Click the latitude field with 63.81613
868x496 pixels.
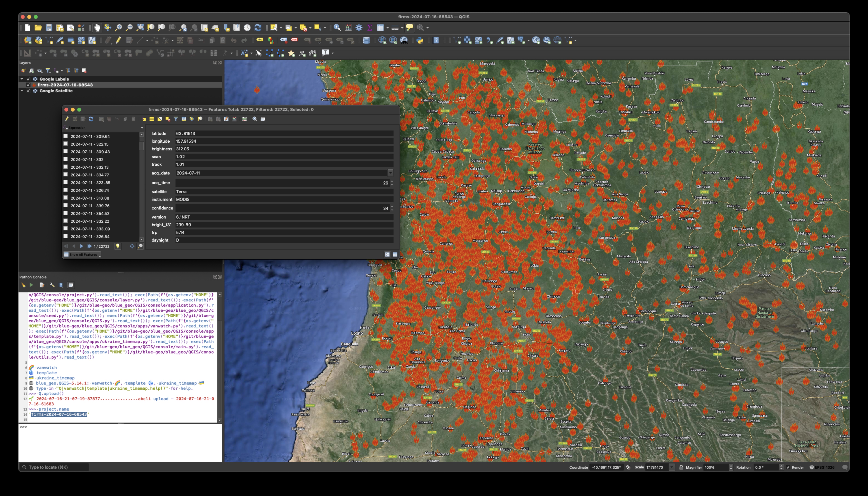tap(284, 134)
